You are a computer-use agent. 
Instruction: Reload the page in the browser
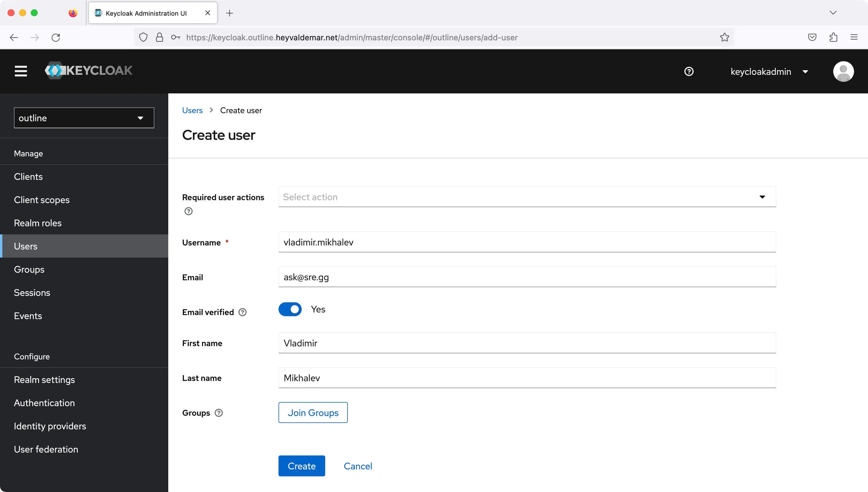[56, 37]
